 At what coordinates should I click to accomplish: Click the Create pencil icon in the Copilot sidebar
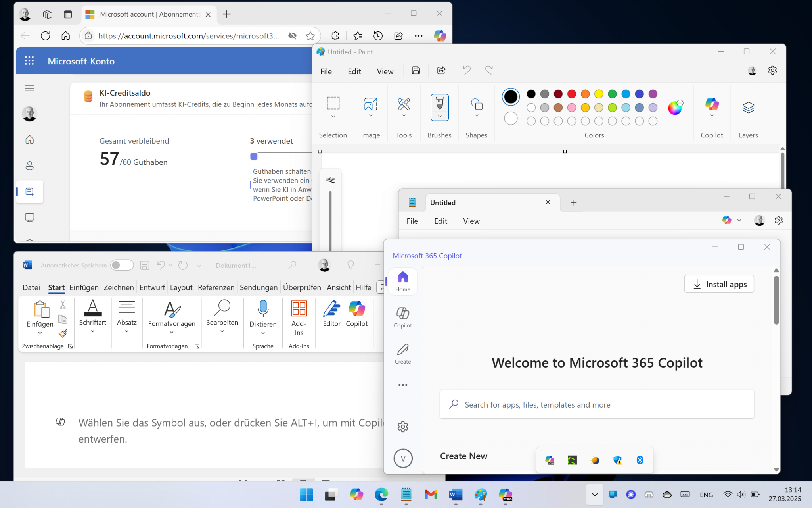(x=402, y=350)
